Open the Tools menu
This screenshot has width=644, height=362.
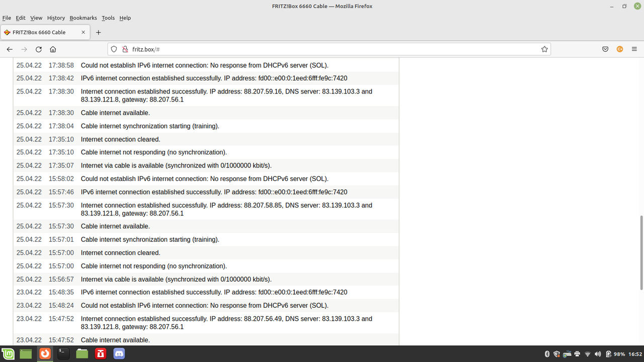(108, 18)
